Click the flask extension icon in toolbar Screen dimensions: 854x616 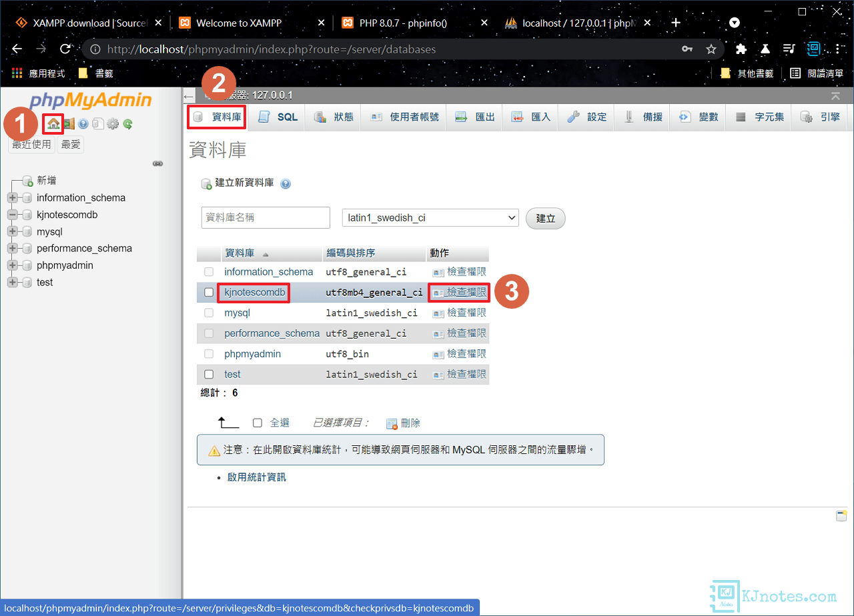tap(765, 49)
